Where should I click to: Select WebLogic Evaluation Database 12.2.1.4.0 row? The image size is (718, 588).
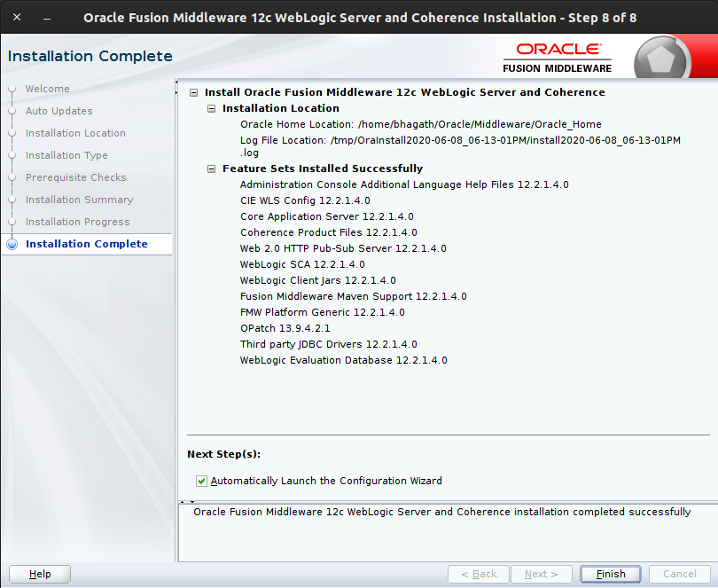pyautogui.click(x=344, y=360)
